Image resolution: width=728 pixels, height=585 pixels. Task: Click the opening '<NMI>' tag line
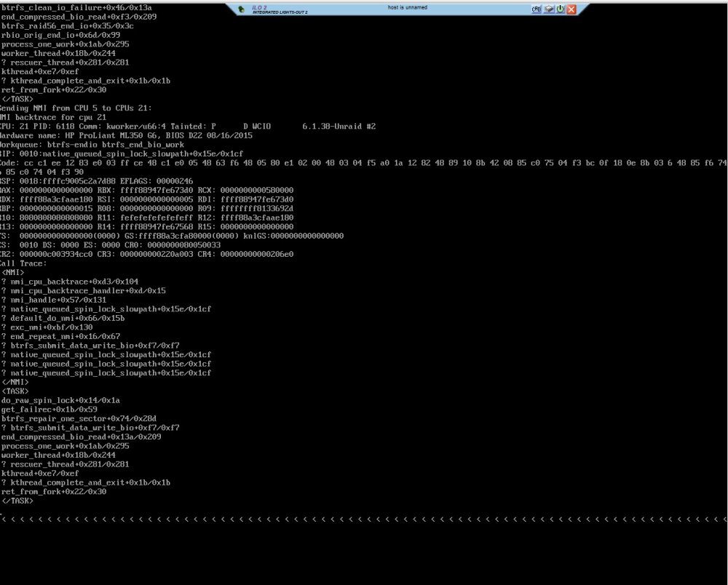(x=13, y=273)
